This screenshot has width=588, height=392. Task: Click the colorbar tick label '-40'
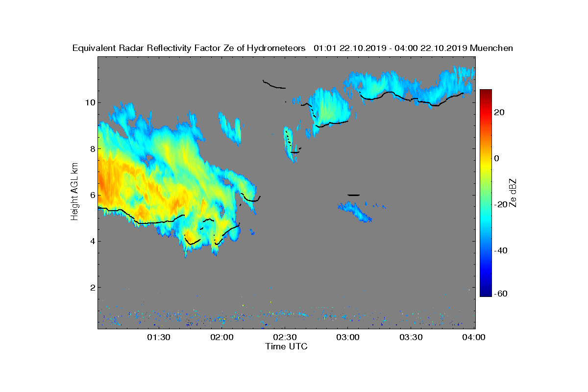coord(501,250)
